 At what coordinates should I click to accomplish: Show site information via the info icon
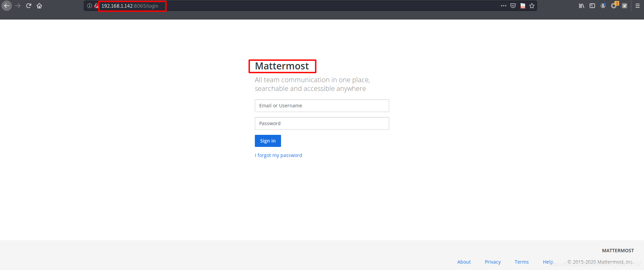coord(90,6)
